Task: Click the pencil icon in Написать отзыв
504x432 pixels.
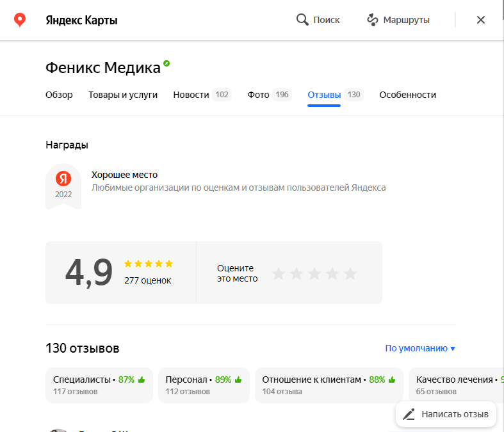Action: [x=409, y=414]
